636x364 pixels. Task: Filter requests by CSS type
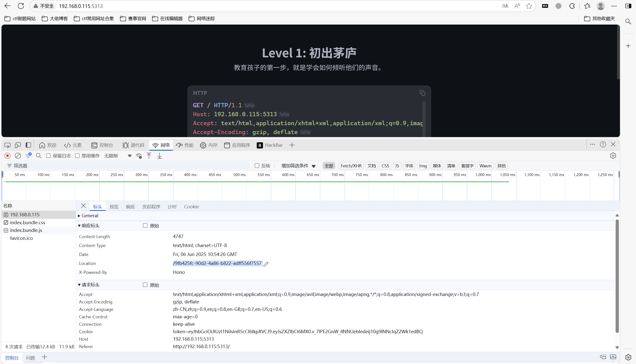(x=385, y=166)
